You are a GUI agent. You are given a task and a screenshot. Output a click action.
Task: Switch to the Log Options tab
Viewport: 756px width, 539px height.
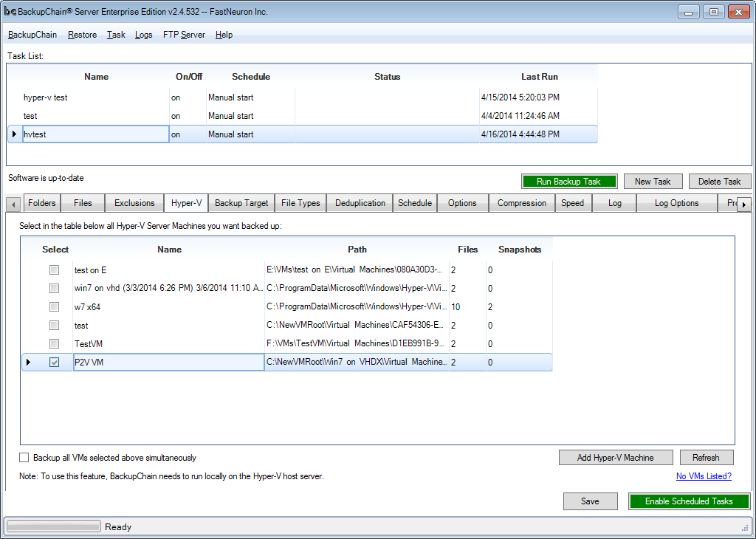coord(676,203)
